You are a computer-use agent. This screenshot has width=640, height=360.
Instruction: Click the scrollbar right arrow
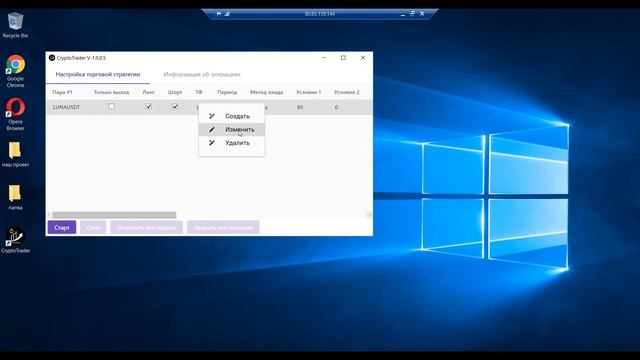[x=369, y=215]
